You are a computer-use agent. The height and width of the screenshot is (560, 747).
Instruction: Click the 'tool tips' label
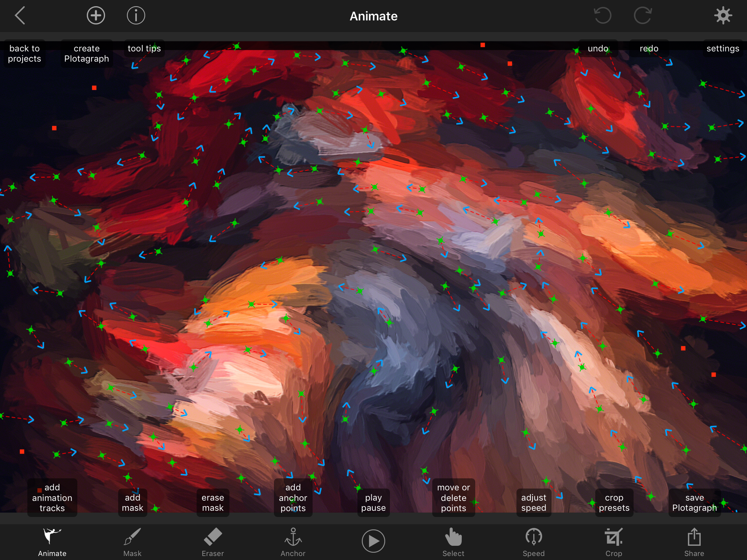click(x=144, y=48)
